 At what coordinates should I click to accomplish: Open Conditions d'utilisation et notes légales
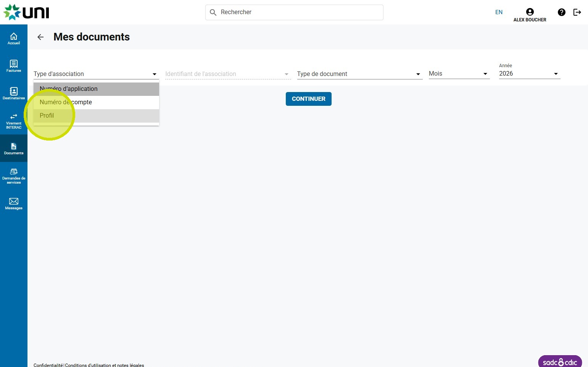[x=105, y=365]
